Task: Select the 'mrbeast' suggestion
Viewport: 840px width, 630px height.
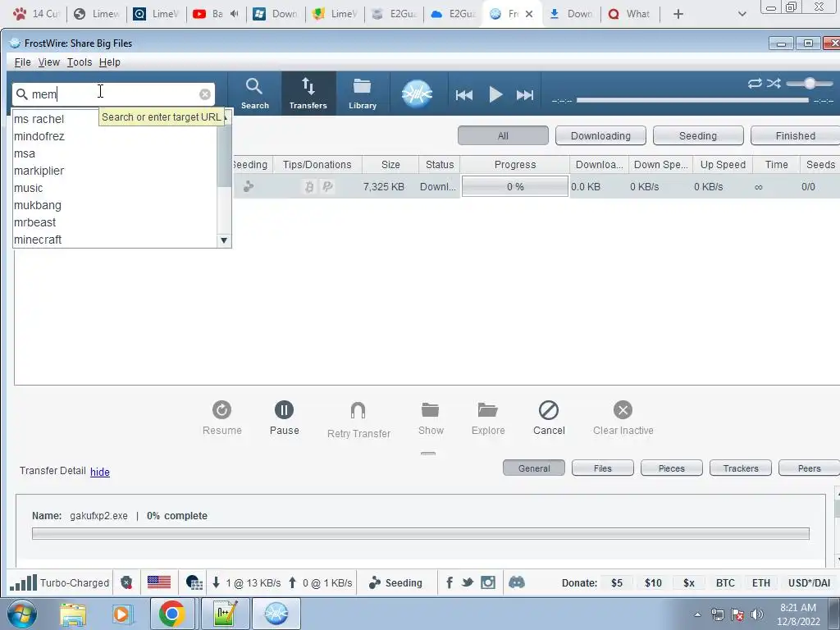Action: (115, 221)
